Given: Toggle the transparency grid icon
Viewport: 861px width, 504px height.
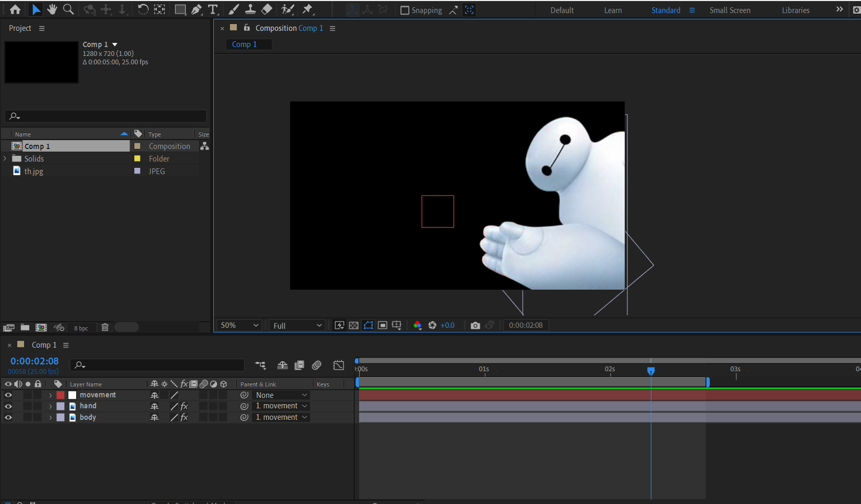Looking at the screenshot, I should [x=354, y=325].
